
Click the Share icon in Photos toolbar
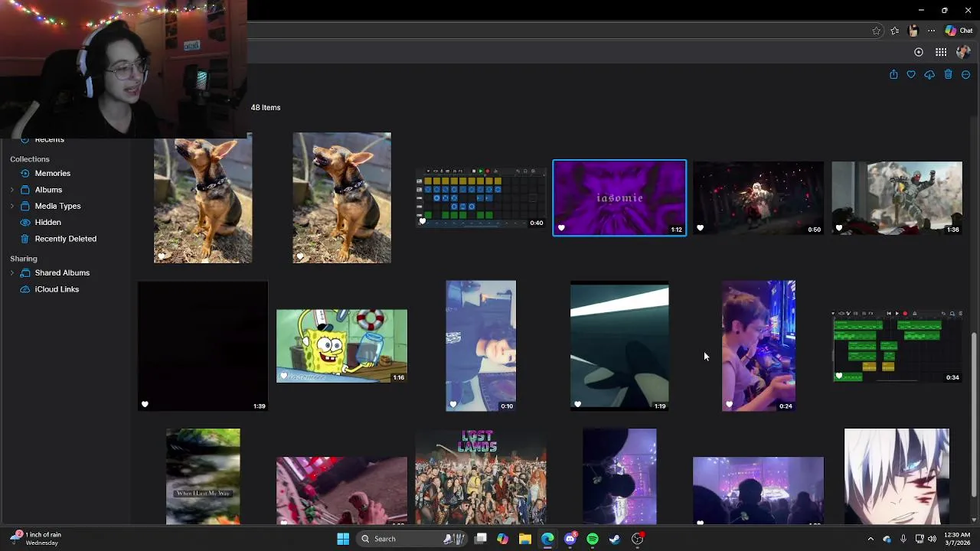tap(893, 74)
